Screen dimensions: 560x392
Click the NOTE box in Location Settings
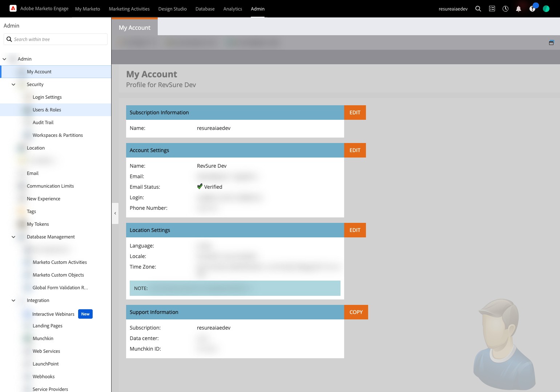pos(235,288)
